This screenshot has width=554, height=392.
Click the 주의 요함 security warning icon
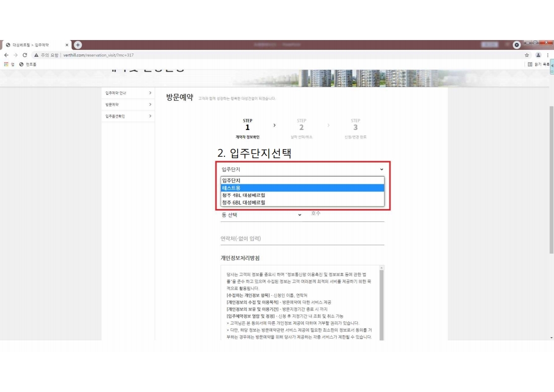click(x=37, y=55)
